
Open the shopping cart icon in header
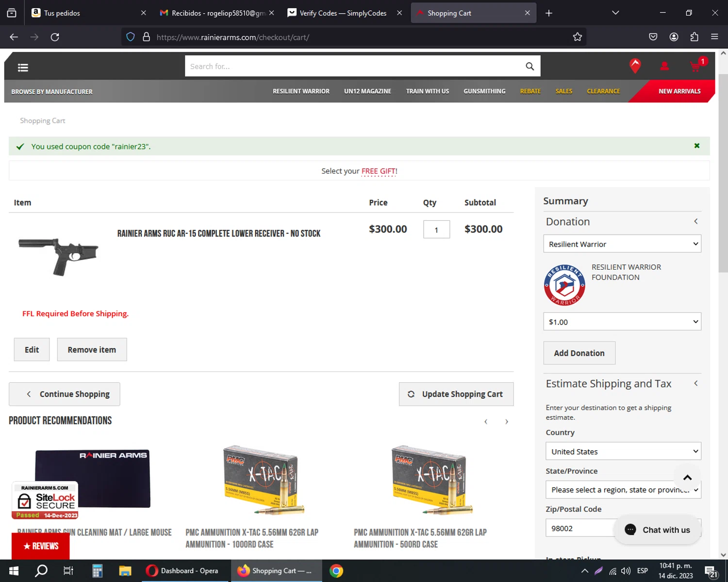(x=696, y=66)
